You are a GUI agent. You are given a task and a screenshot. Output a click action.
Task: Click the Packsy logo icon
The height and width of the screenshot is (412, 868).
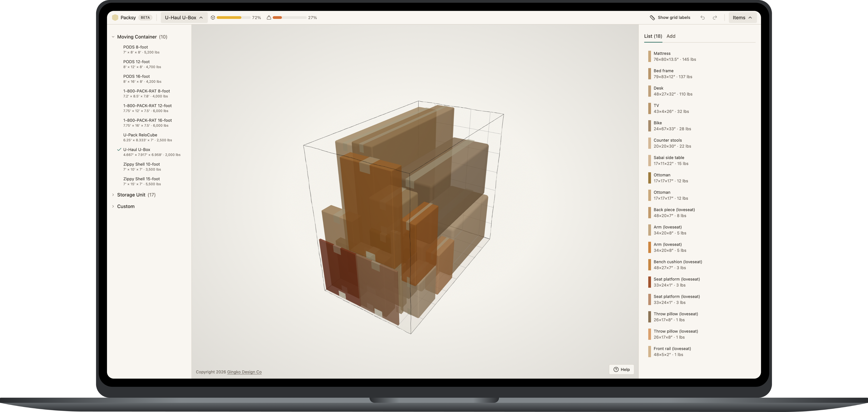pyautogui.click(x=115, y=17)
